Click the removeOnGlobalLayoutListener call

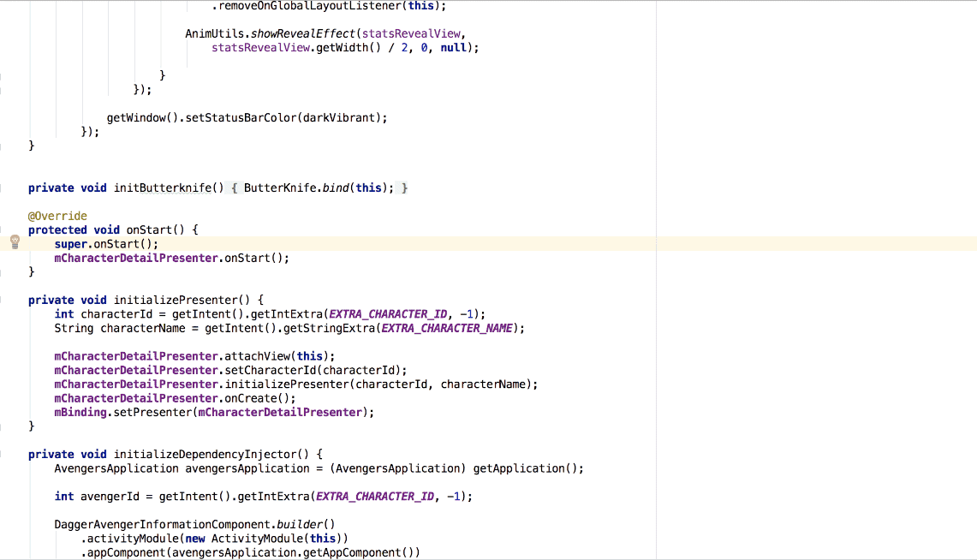317,6
